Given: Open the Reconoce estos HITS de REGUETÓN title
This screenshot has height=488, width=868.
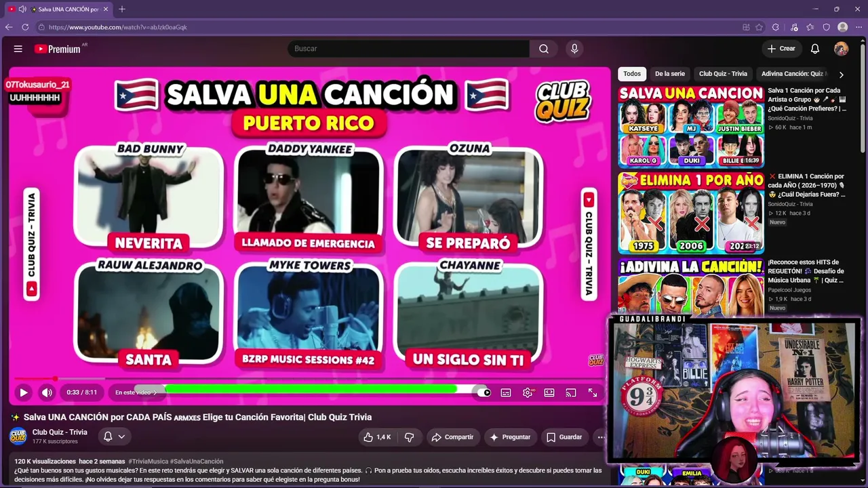Looking at the screenshot, I should tap(807, 271).
